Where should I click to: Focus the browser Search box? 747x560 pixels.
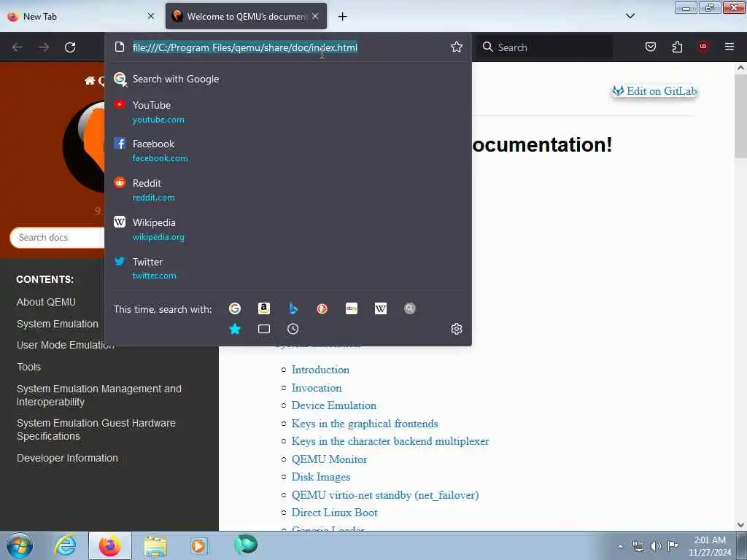tap(544, 47)
